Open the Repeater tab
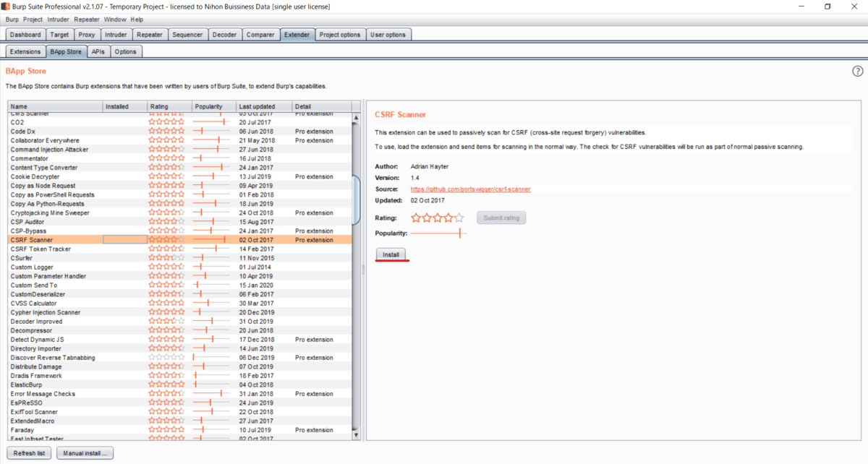This screenshot has height=464, width=868. (x=150, y=34)
